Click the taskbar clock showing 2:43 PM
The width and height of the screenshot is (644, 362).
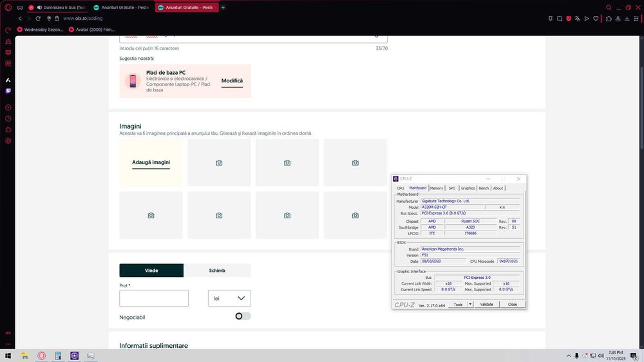pos(616,356)
